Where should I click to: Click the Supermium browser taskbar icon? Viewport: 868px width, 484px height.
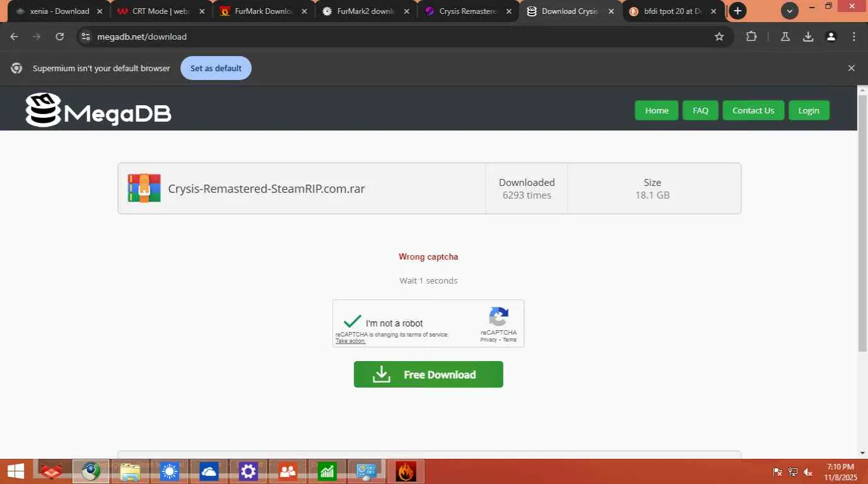click(91, 471)
